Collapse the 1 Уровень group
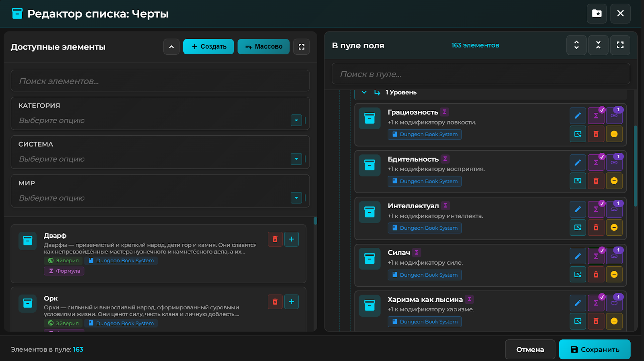Screen dimensions: 644x361 364,93
